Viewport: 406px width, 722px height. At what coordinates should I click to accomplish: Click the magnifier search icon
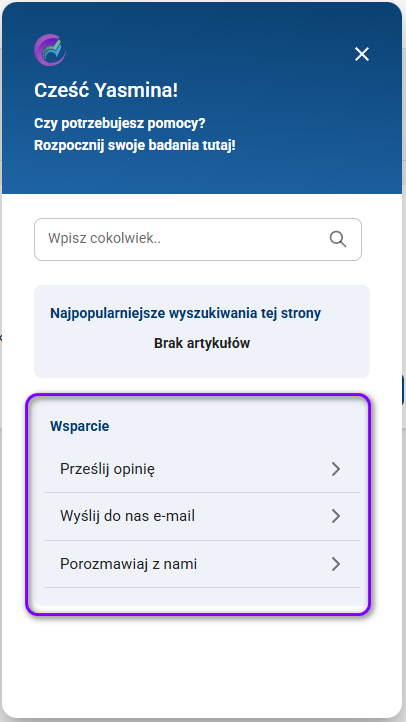[x=338, y=239]
